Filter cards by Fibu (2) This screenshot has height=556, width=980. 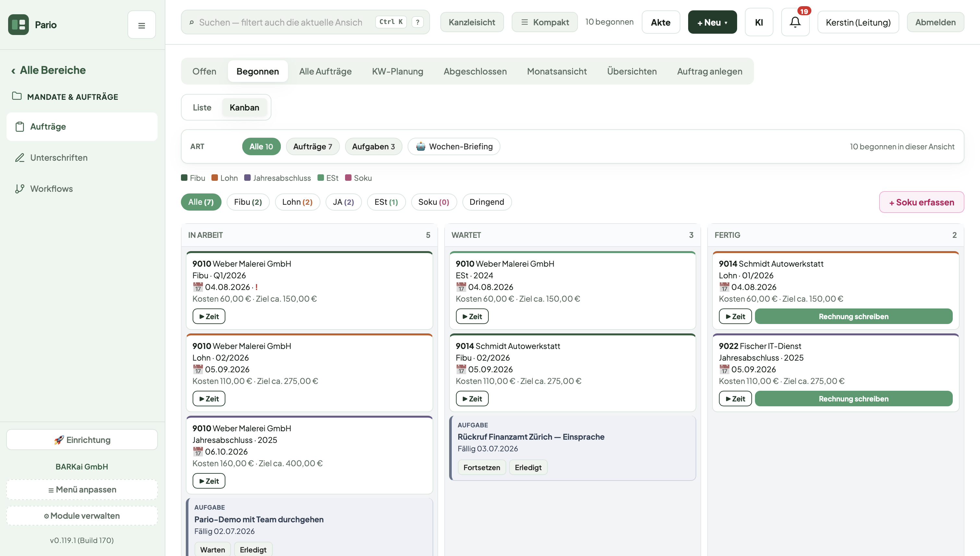click(x=248, y=202)
